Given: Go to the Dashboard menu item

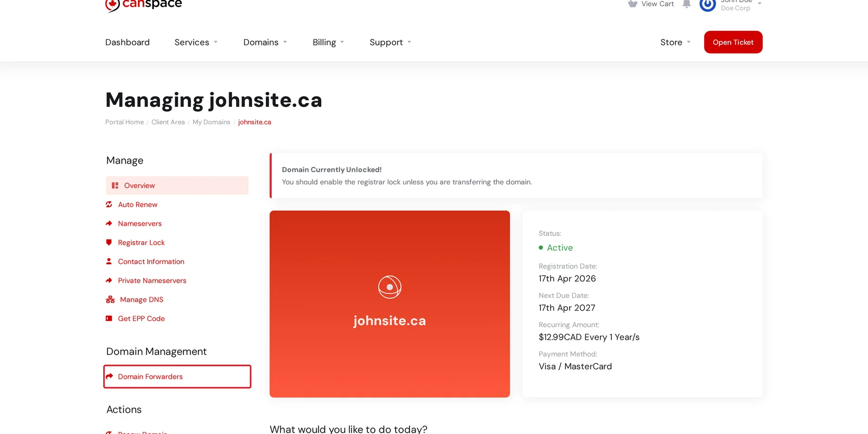Looking at the screenshot, I should click(127, 42).
